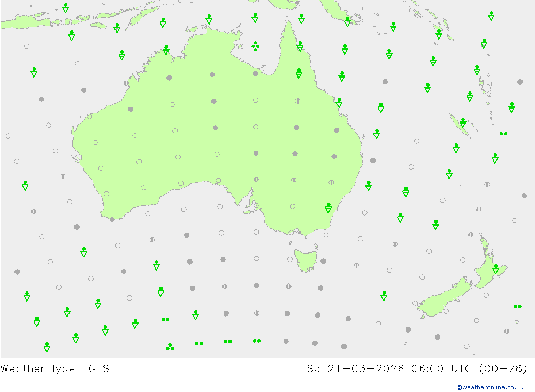
Task: Click the 'Sa 21-03-2026 06:00 UTC (00+78)' timestamp
Action: pos(417,369)
